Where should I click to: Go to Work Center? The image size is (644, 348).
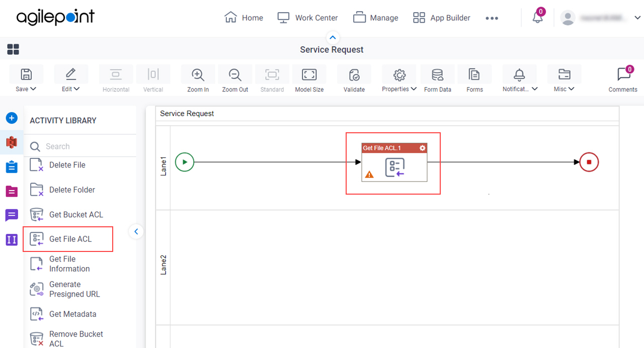307,18
